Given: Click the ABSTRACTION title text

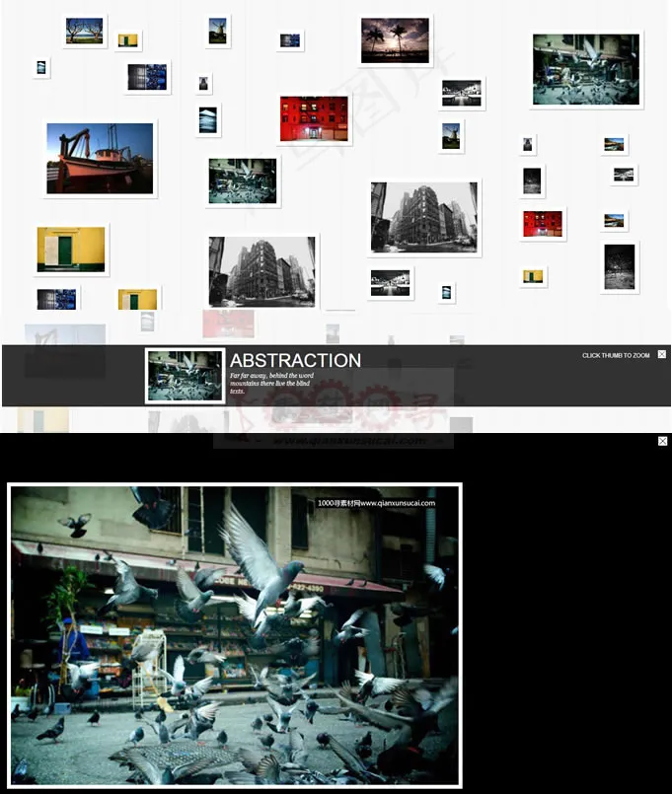Looking at the screenshot, I should 295,361.
